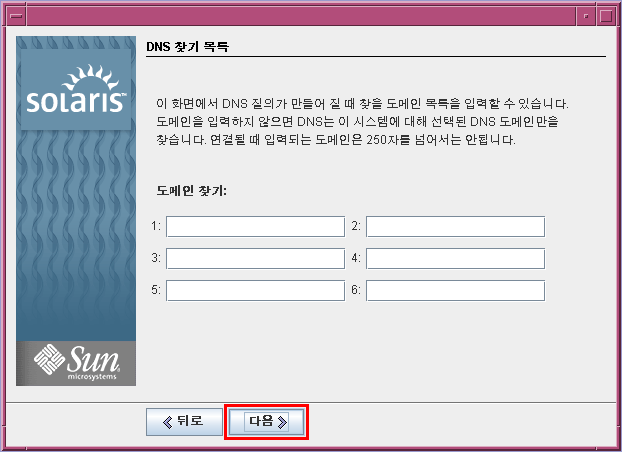Click the DNS description paragraph text
622x452 pixels.
tap(362, 122)
